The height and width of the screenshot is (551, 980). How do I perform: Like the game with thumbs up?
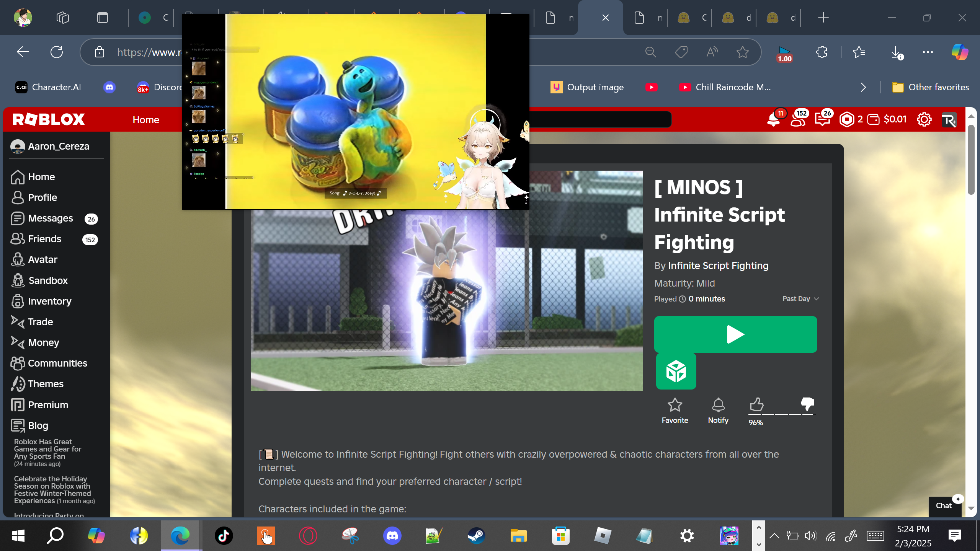tap(756, 404)
